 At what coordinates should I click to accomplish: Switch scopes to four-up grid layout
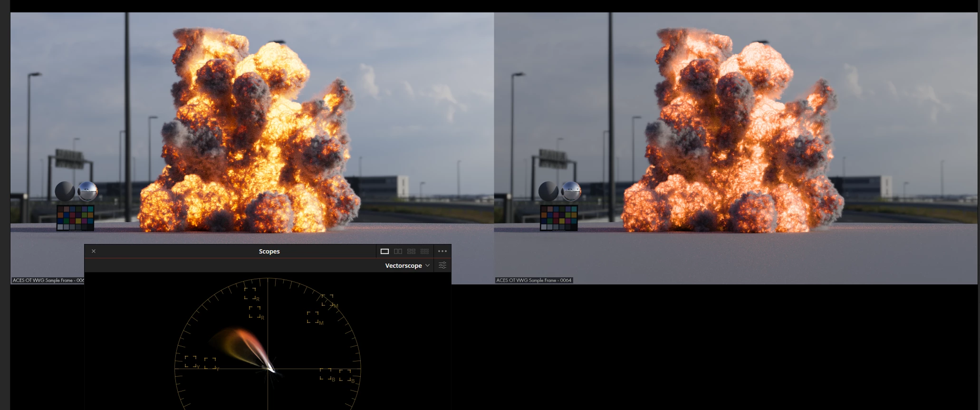412,251
